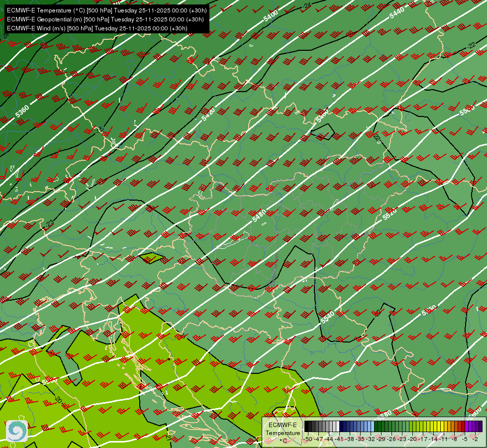
Task: Click the 5580 contour label near the legend
Action: [x=384, y=414]
